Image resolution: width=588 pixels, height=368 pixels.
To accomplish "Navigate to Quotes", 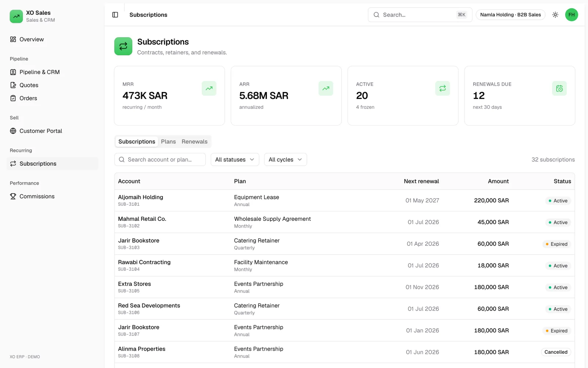I will (x=52, y=85).
